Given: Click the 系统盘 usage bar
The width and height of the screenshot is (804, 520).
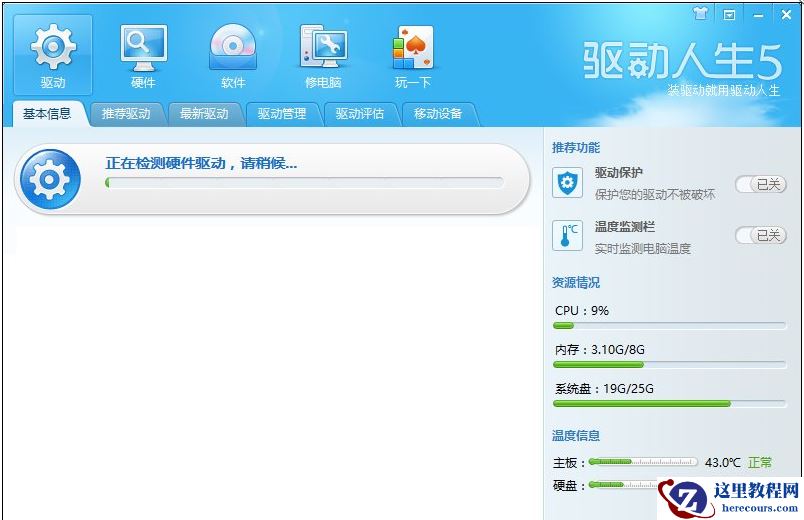Looking at the screenshot, I should click(x=669, y=404).
